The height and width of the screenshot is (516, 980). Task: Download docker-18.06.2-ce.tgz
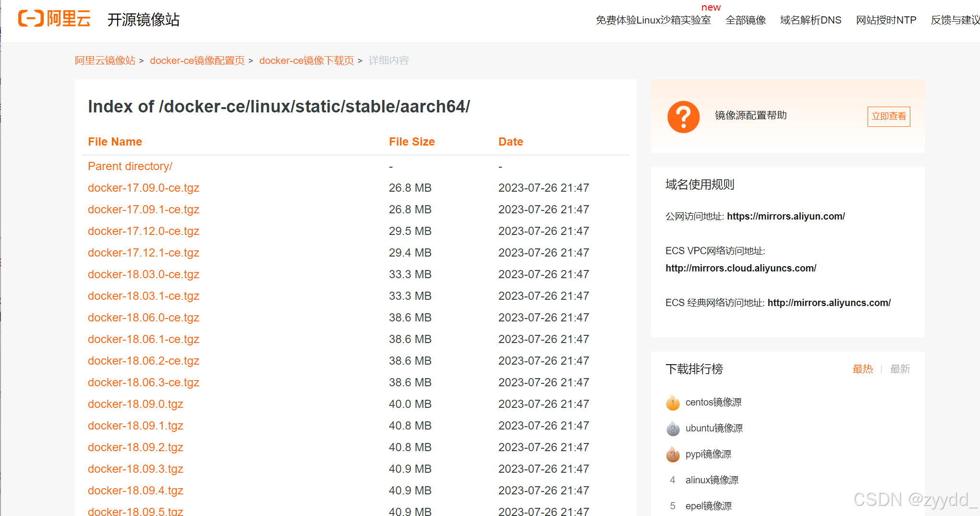click(x=143, y=361)
